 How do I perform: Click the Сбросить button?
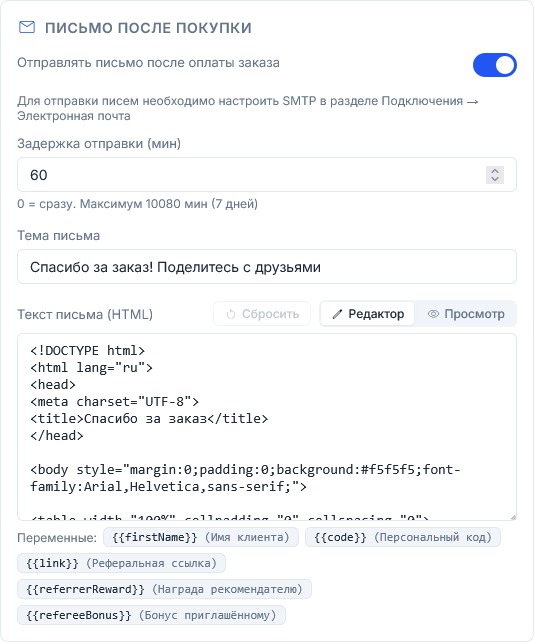point(262,314)
